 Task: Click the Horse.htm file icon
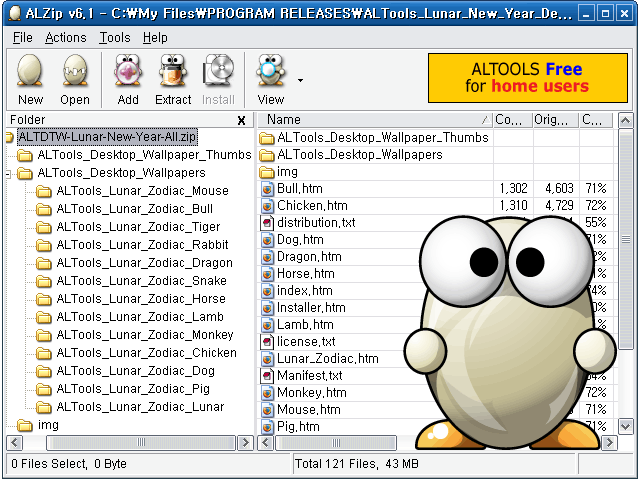(x=267, y=274)
